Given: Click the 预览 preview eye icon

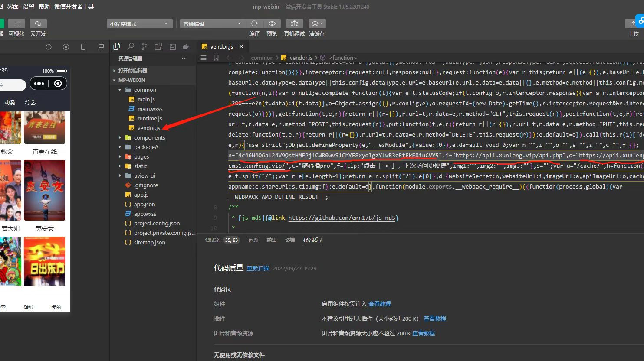Looking at the screenshot, I should coord(272,23).
